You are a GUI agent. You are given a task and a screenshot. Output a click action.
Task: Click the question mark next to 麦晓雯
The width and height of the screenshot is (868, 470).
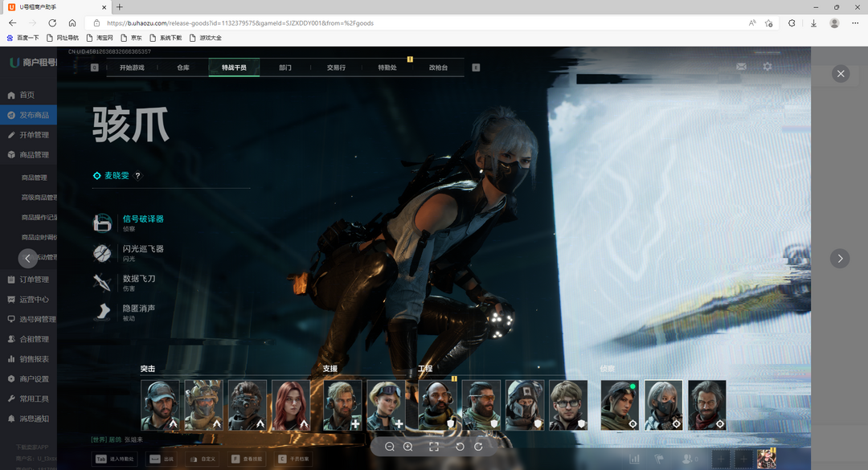click(138, 175)
